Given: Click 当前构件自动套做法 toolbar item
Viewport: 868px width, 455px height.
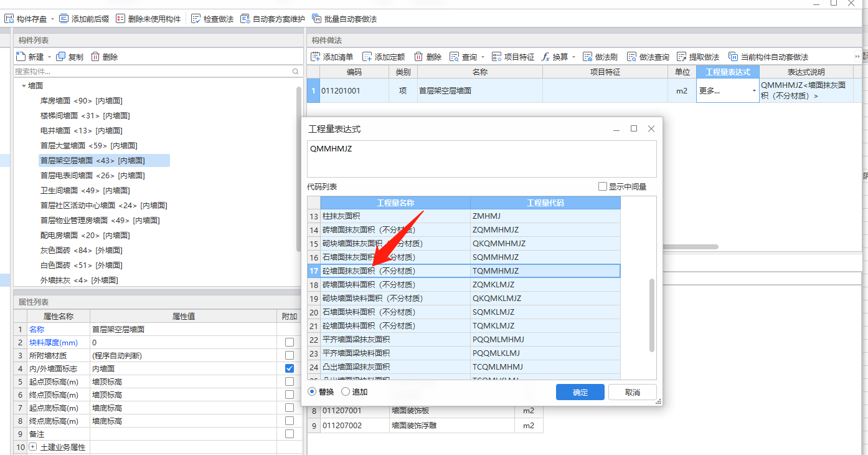Looking at the screenshot, I should (x=768, y=57).
